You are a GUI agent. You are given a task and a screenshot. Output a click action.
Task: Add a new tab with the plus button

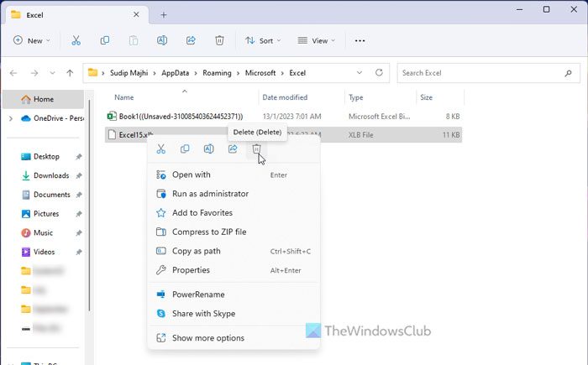pyautogui.click(x=164, y=15)
